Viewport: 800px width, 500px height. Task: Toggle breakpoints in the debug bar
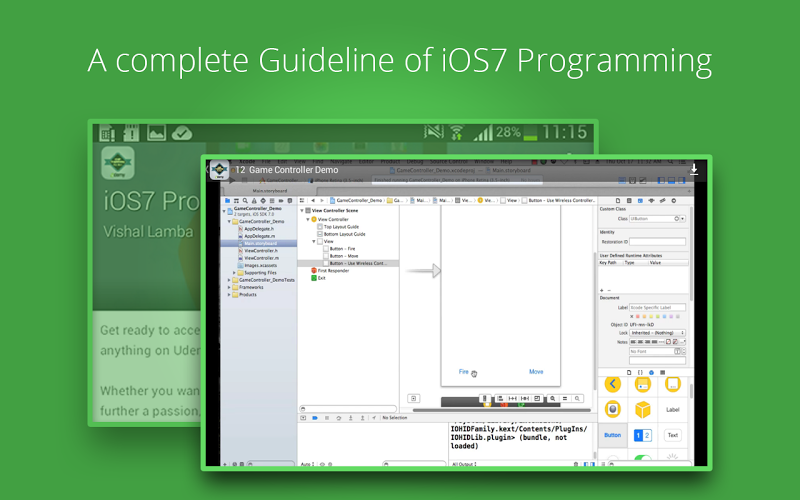tap(315, 417)
